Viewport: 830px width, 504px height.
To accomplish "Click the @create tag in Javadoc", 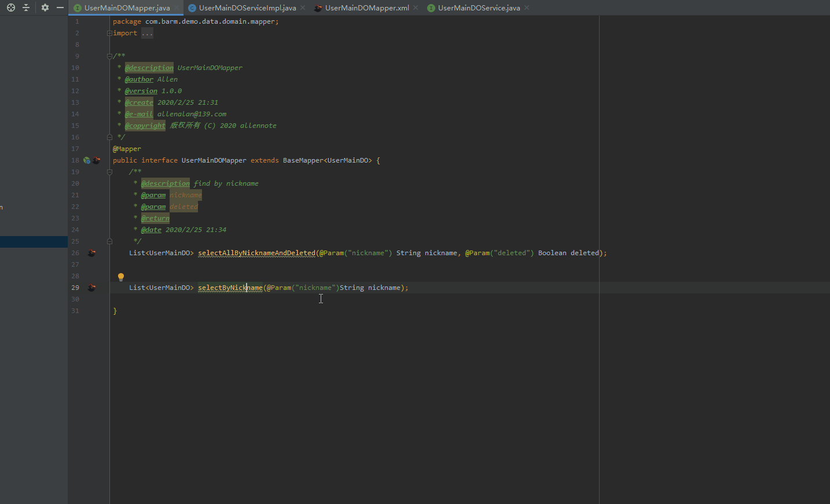I will click(139, 102).
